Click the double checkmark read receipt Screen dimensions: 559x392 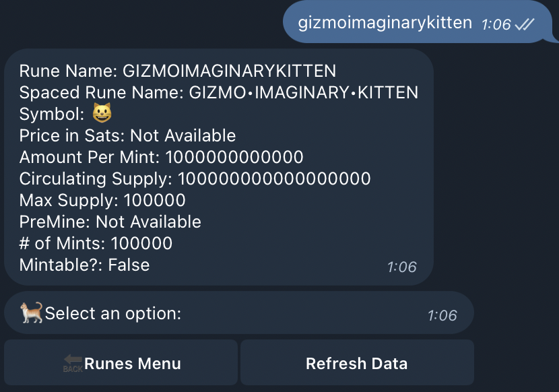click(524, 24)
